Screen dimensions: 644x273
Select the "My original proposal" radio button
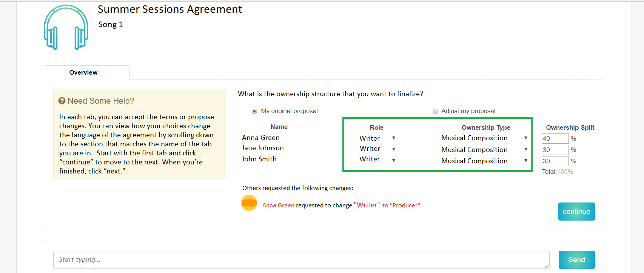(254, 111)
